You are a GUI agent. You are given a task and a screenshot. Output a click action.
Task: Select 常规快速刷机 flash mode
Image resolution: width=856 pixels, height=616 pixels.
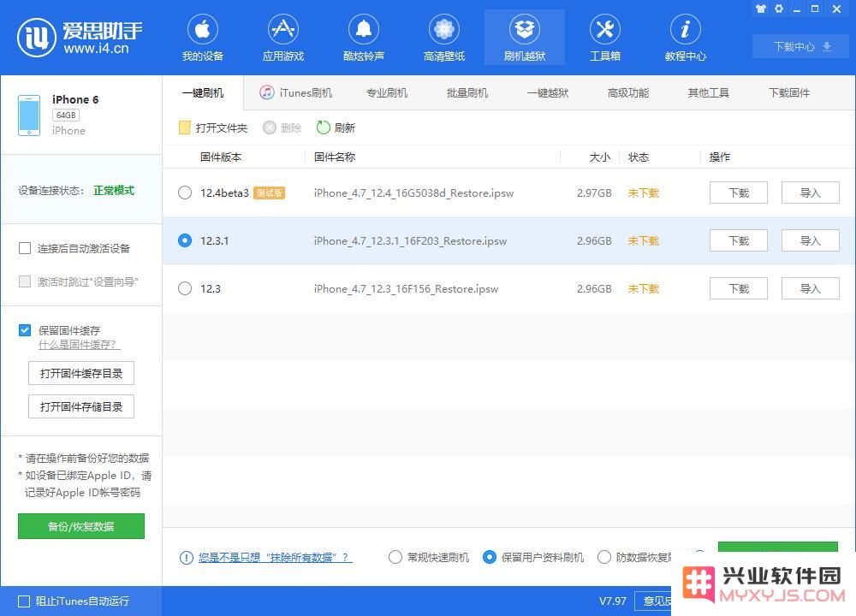click(395, 557)
